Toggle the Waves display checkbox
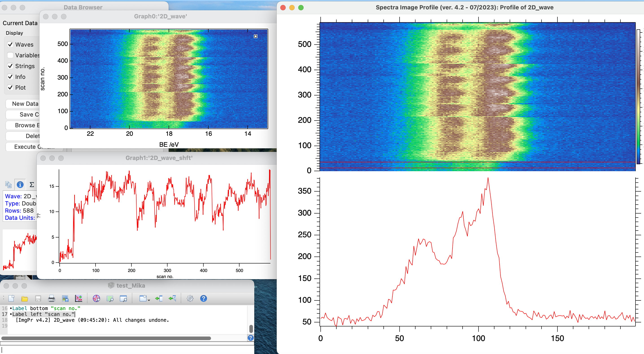 coord(10,44)
